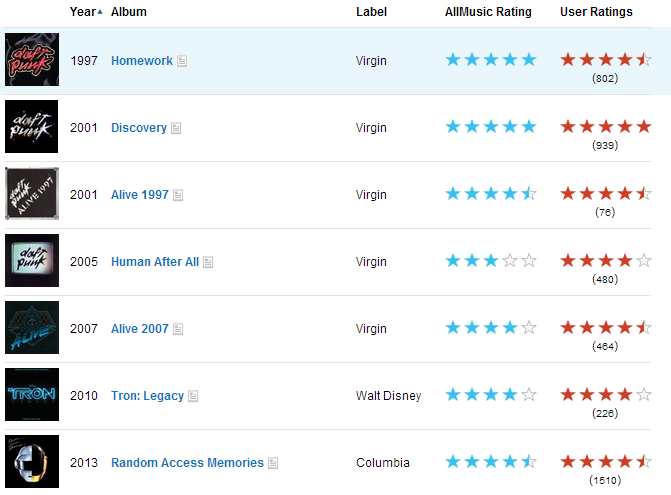Sort by AllMusic Rating header
Image resolution: width=671 pixels, height=495 pixels.
click(x=488, y=12)
